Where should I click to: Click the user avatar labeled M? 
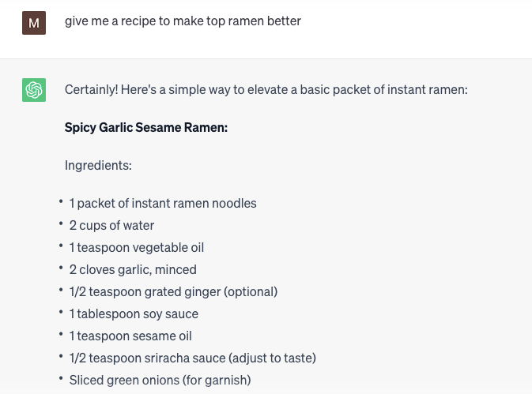coord(33,23)
